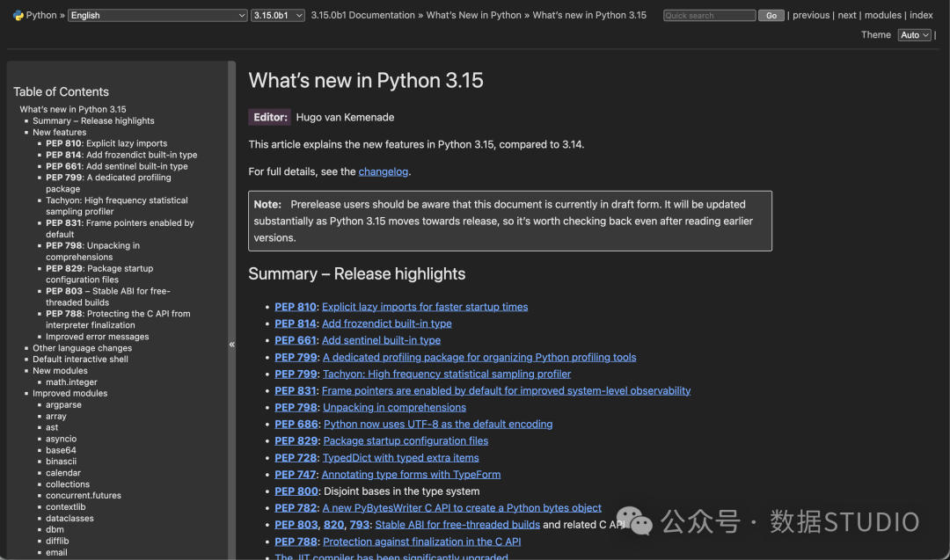950x560 pixels.
Task: Select argparse in Table of Contents
Action: pyautogui.click(x=63, y=405)
